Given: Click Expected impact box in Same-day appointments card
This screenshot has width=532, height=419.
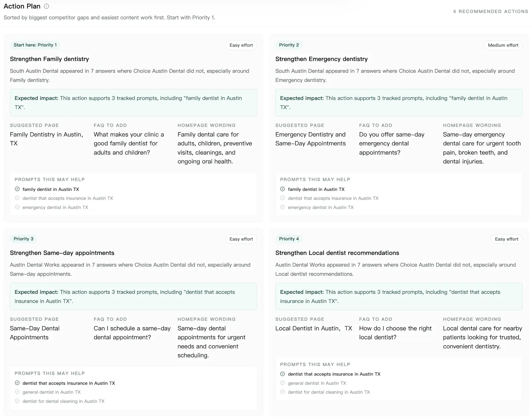Looking at the screenshot, I should (133, 296).
